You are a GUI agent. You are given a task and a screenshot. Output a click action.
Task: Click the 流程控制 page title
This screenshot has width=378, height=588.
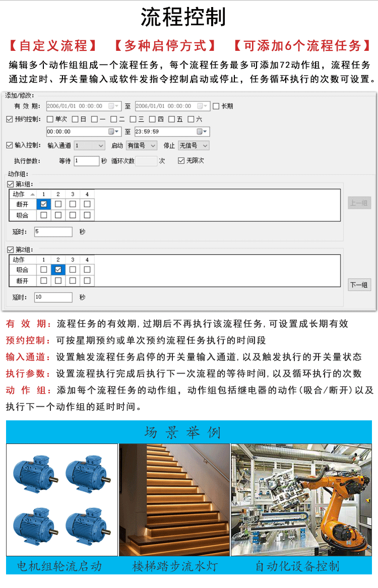coord(183,17)
